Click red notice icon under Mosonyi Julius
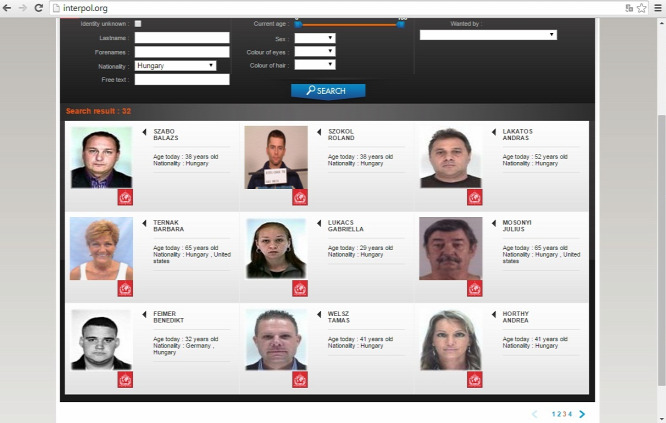666x423 pixels. coord(474,289)
